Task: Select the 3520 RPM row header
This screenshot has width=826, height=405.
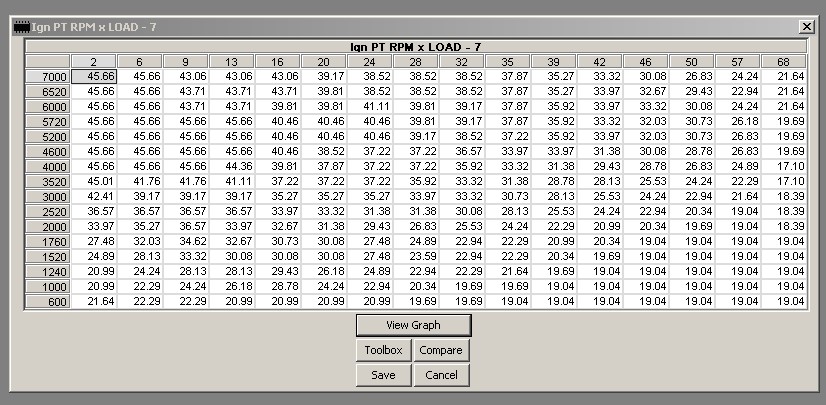Action: [x=47, y=182]
